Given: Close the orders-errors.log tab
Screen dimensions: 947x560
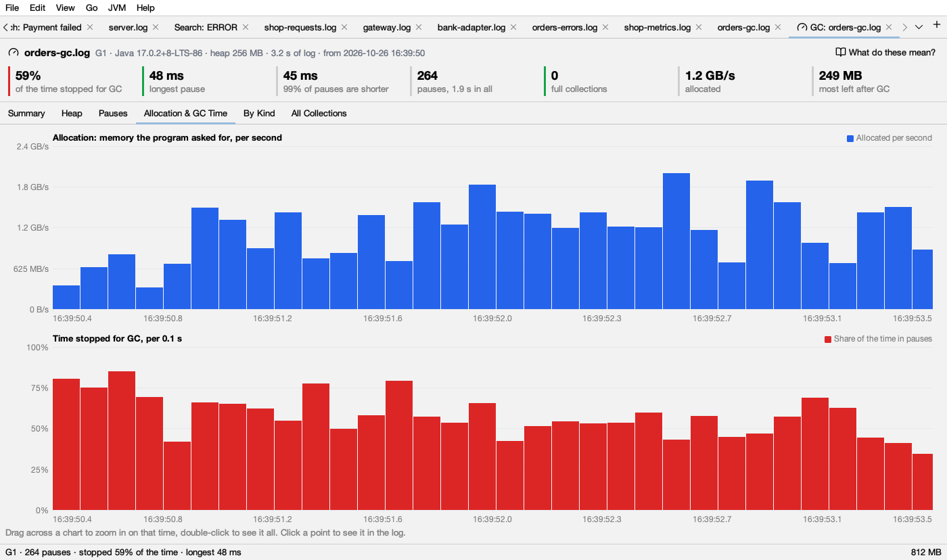Looking at the screenshot, I should click(605, 27).
